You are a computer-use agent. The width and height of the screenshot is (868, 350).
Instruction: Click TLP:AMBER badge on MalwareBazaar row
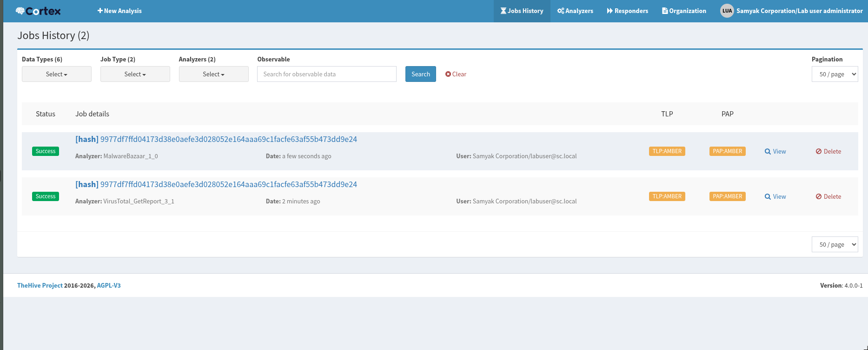coord(667,151)
